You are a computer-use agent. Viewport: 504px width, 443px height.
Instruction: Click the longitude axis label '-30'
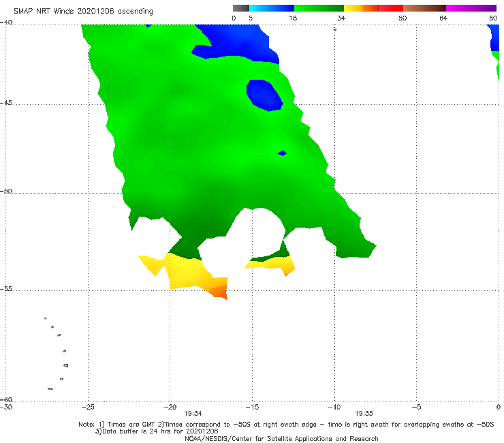click(6, 408)
